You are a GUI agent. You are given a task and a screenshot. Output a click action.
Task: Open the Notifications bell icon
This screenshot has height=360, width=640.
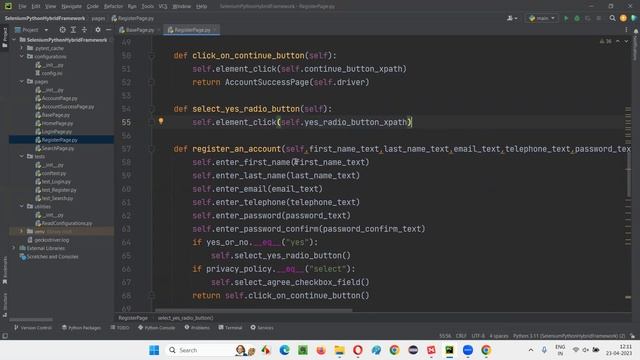(x=636, y=31)
